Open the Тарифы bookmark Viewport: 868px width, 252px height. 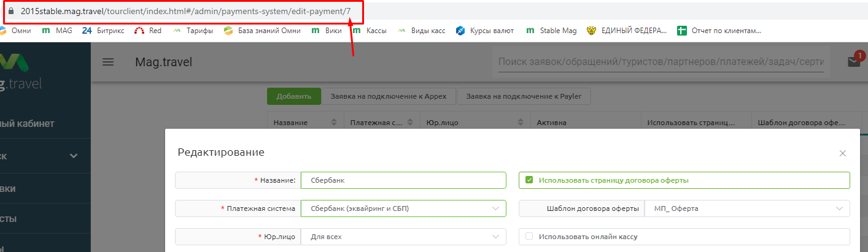[193, 30]
